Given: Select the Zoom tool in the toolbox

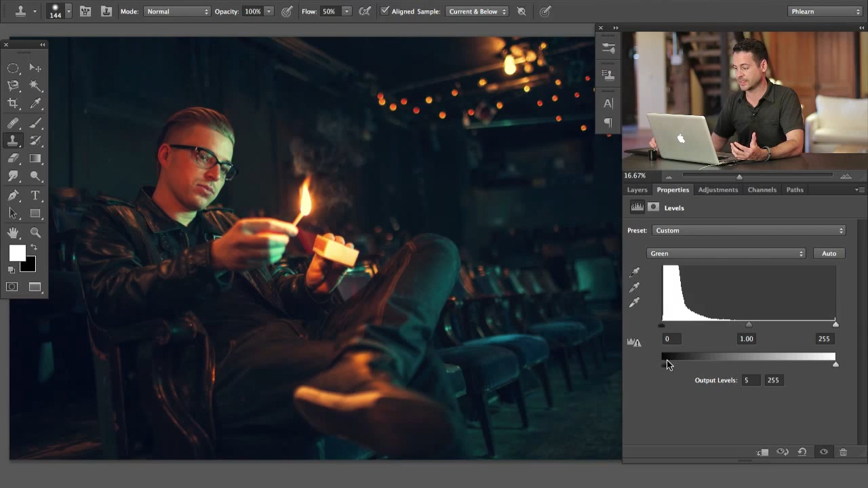Looking at the screenshot, I should click(35, 233).
